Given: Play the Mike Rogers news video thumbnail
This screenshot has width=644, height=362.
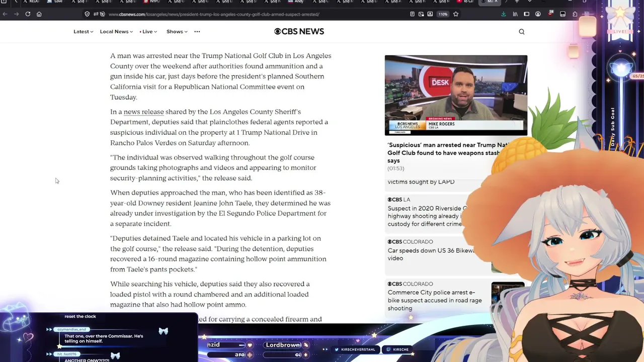Looking at the screenshot, I should pos(456,96).
